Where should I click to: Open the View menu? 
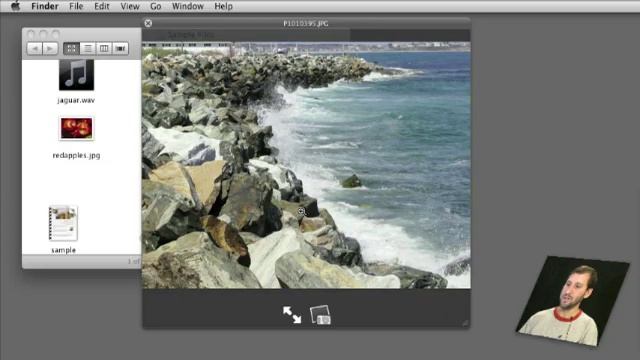pyautogui.click(x=130, y=6)
